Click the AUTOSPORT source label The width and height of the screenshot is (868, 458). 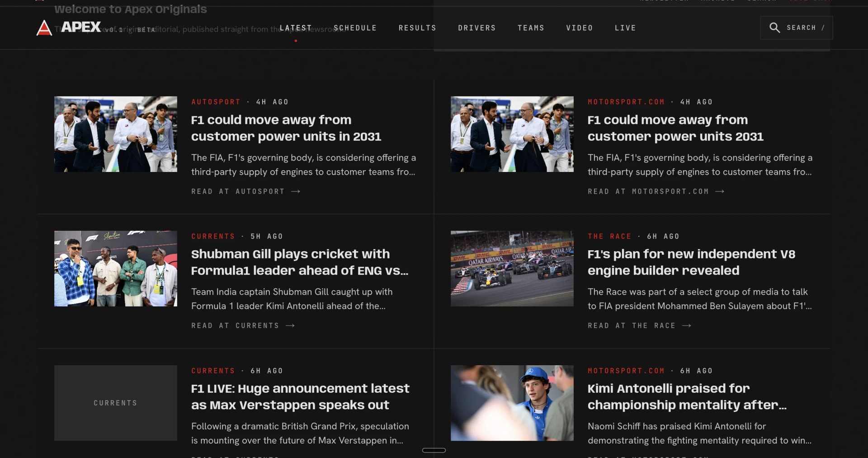pyautogui.click(x=216, y=102)
